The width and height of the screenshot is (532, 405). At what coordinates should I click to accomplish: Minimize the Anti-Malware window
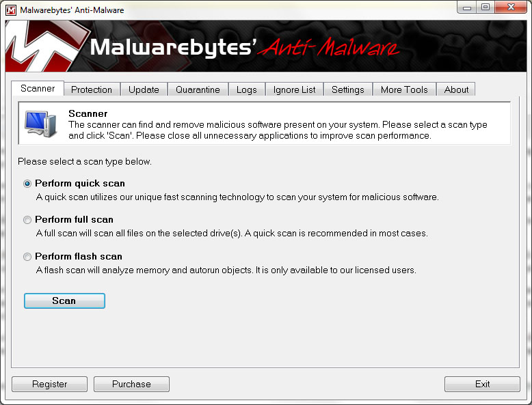point(467,7)
